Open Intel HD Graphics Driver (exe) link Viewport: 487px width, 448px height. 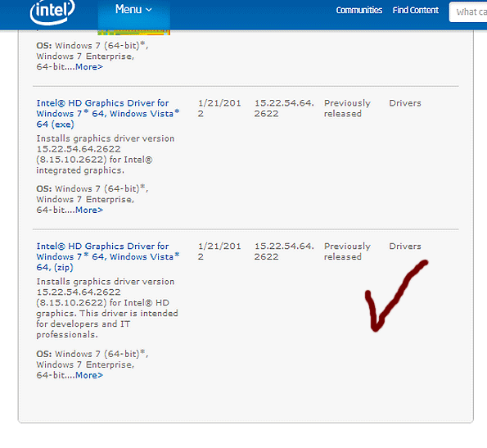point(108,113)
